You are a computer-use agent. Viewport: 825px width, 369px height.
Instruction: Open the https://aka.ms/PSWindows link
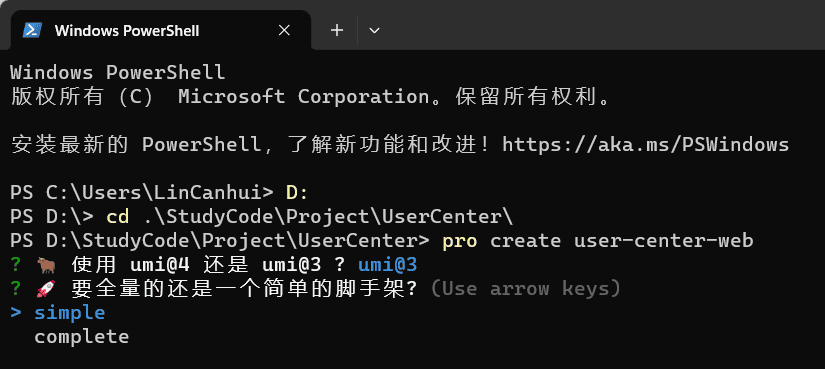point(646,144)
